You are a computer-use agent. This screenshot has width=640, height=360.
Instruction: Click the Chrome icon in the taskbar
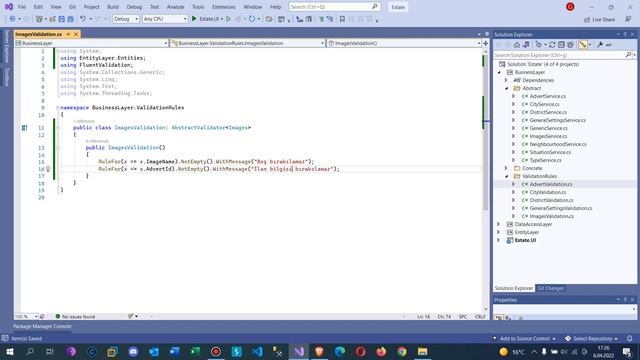coord(402,351)
